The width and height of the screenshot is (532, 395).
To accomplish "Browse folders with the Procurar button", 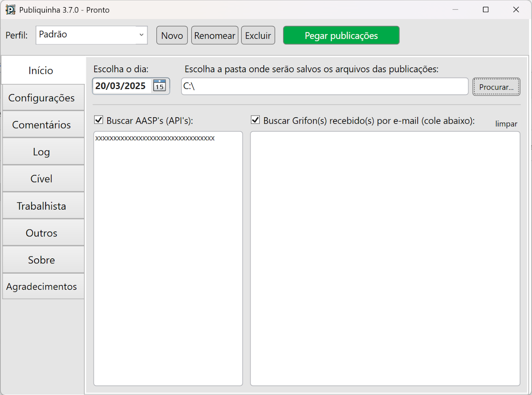I will [x=496, y=86].
